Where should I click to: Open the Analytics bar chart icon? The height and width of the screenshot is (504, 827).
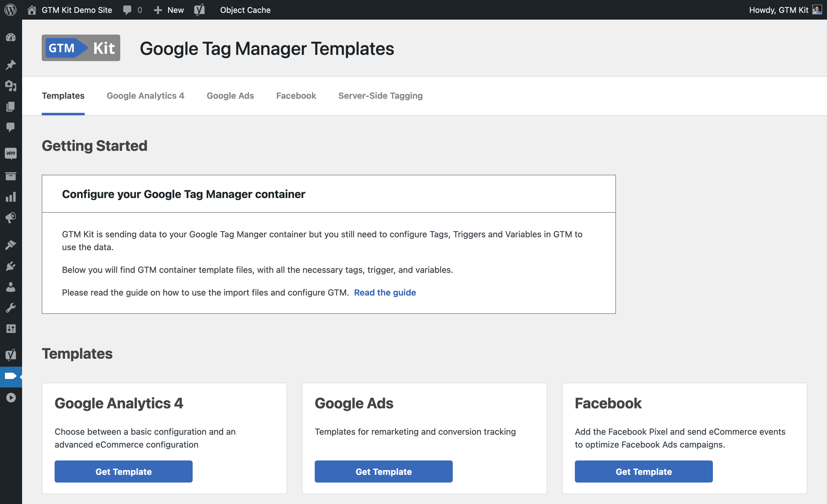click(11, 197)
